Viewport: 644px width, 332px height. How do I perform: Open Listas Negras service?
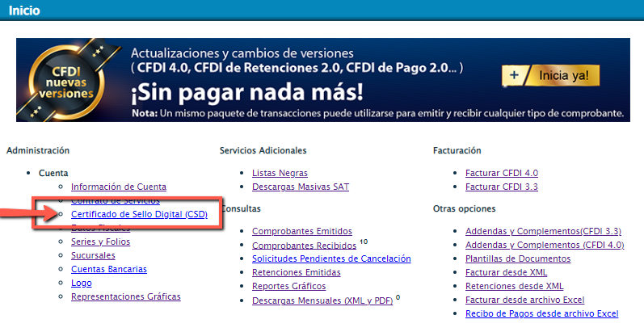click(x=280, y=173)
